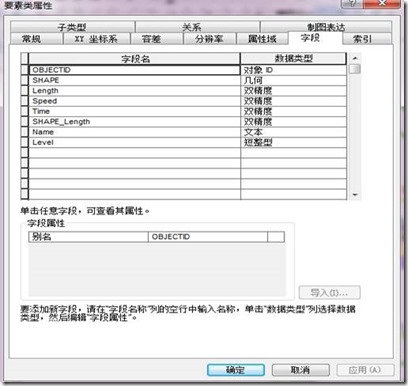408x386 pixels.
Task: Select the Name field name cell
Action: coord(135,132)
